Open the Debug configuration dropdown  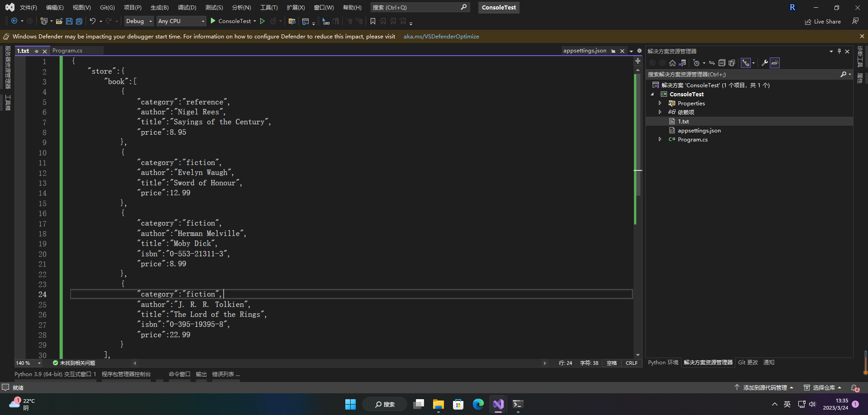[x=139, y=21]
